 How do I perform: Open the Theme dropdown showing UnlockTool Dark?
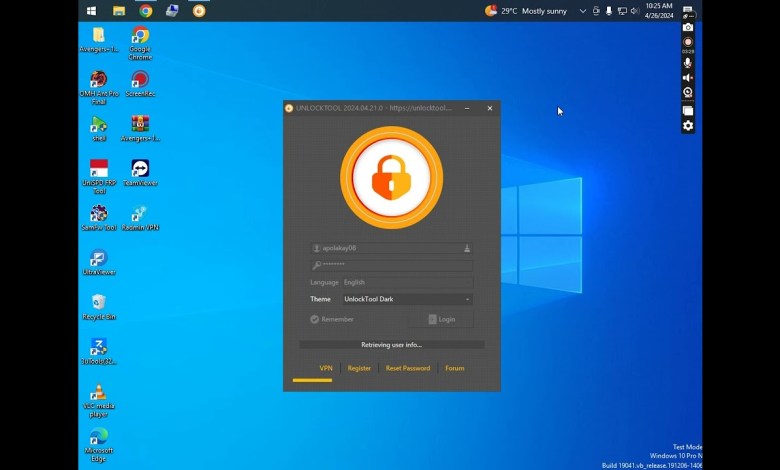pos(406,299)
